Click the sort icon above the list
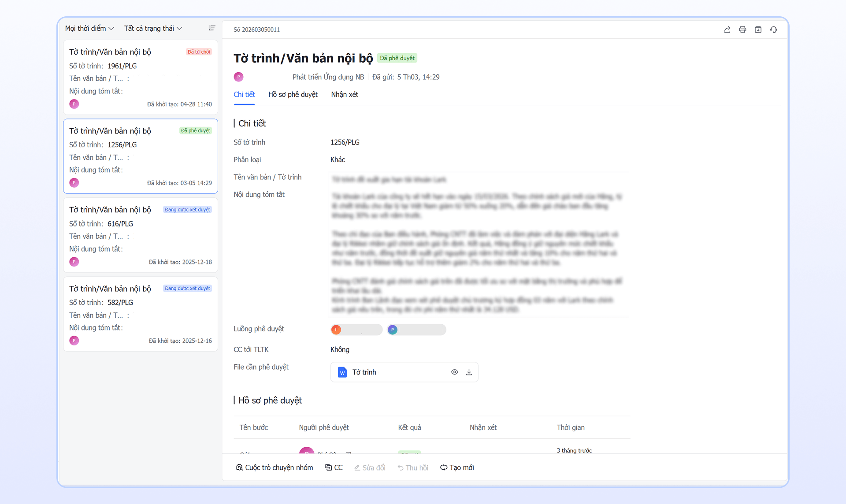 (x=212, y=28)
